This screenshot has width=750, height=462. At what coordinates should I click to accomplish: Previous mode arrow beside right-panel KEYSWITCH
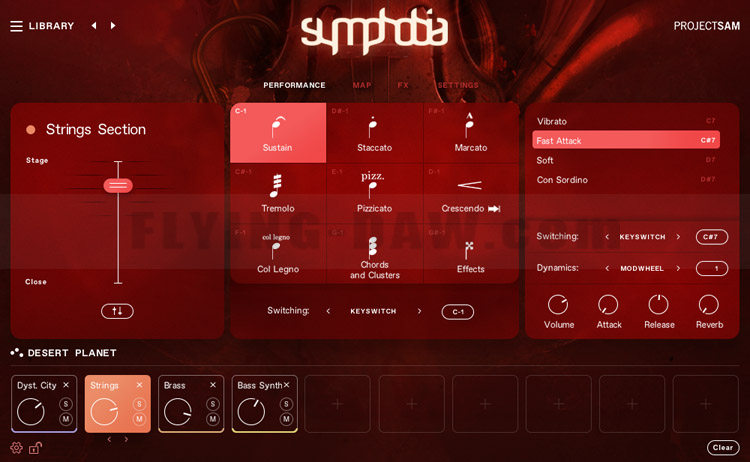(607, 237)
